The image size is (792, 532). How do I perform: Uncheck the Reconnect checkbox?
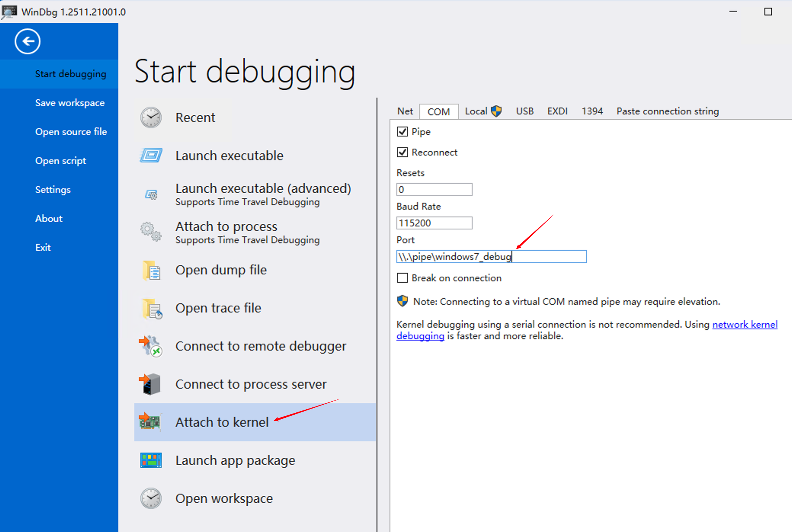tap(402, 152)
